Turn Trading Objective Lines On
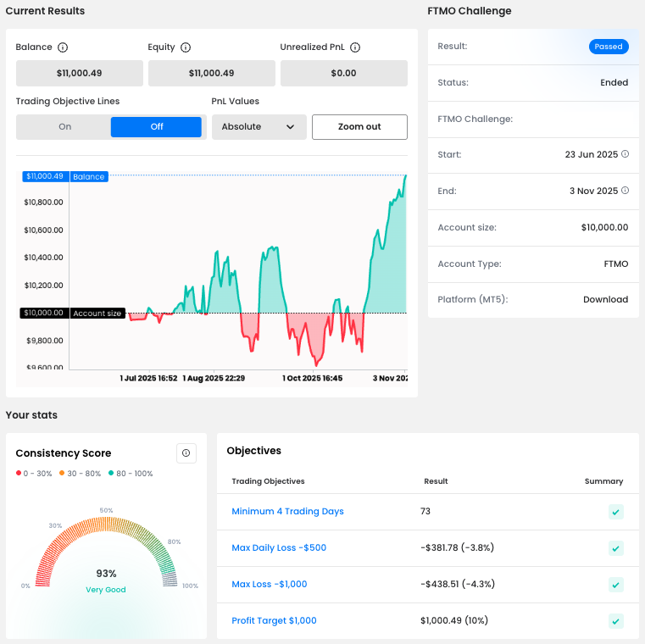This screenshot has width=645, height=644. [x=65, y=127]
